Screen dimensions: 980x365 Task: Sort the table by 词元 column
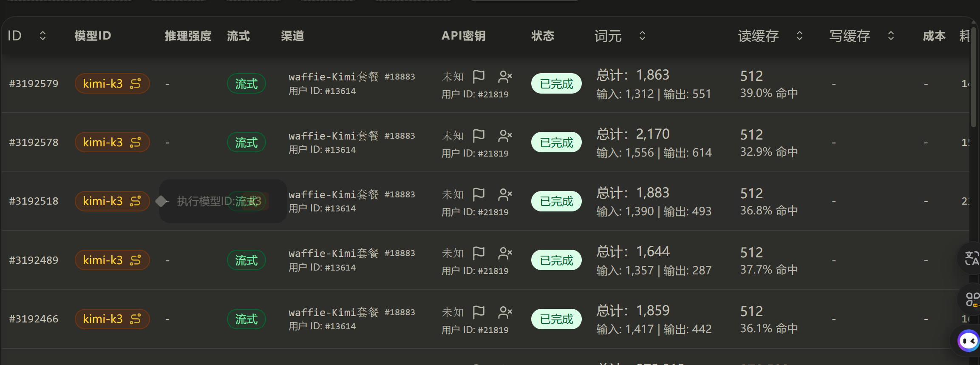coord(642,36)
